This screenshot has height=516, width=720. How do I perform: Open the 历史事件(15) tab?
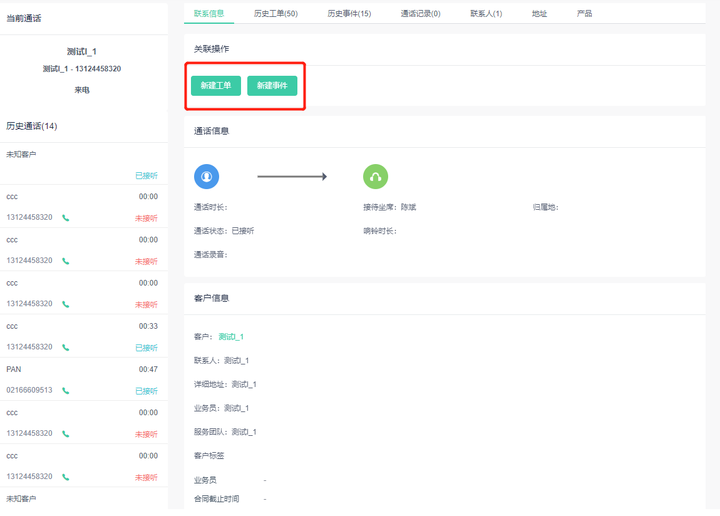[x=349, y=13]
